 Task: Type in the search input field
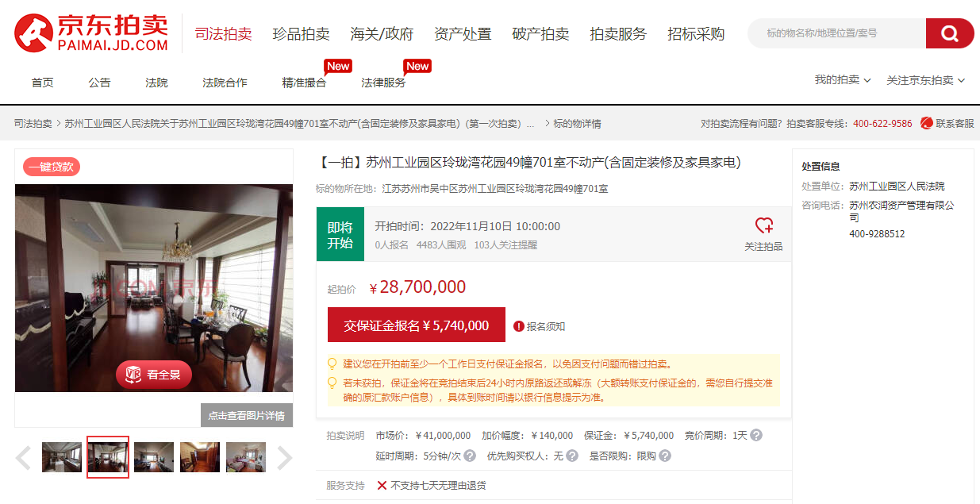click(x=833, y=33)
